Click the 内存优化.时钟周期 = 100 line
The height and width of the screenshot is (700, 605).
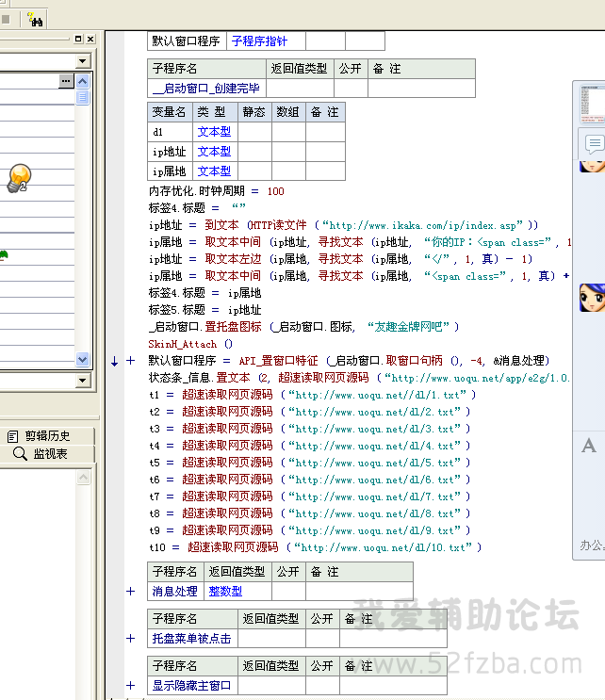click(217, 191)
